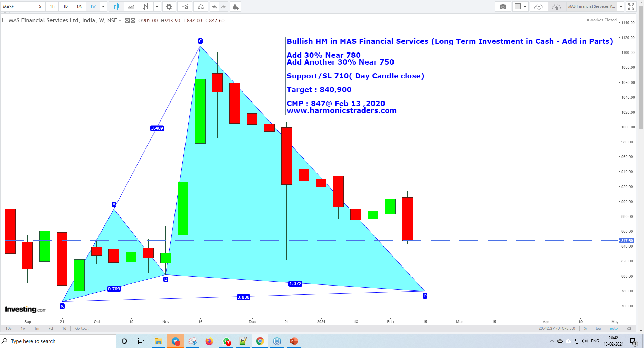644x348 pixels.
Task: Open the Cortana circle icon
Action: click(124, 341)
